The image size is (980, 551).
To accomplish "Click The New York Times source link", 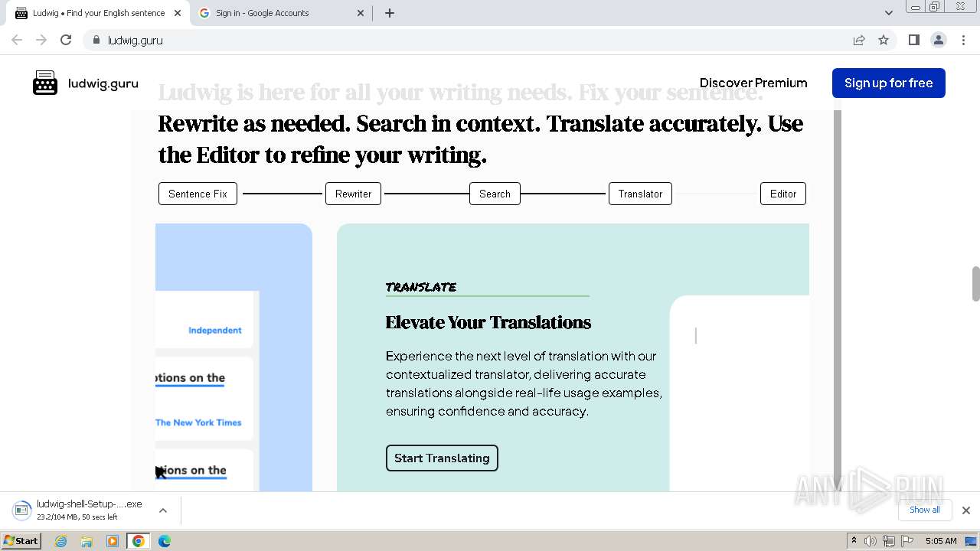I will pyautogui.click(x=198, y=422).
